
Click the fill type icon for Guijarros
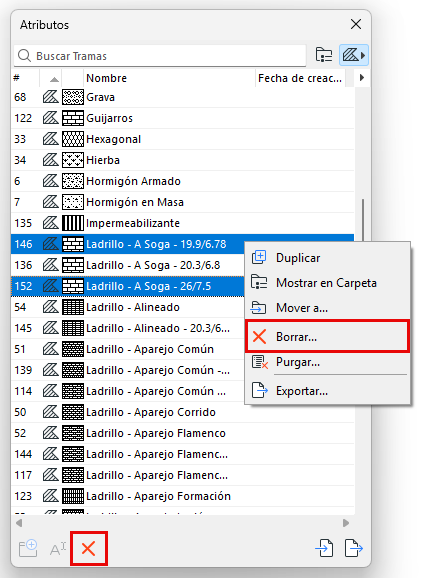(x=50, y=118)
